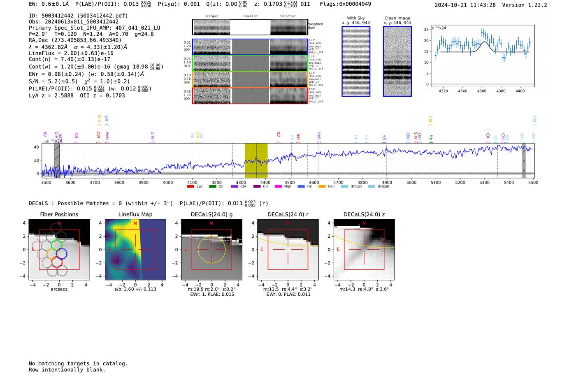Click the blue Hβ label at 4900 Å
This screenshot has width=576, height=392.
[384, 138]
